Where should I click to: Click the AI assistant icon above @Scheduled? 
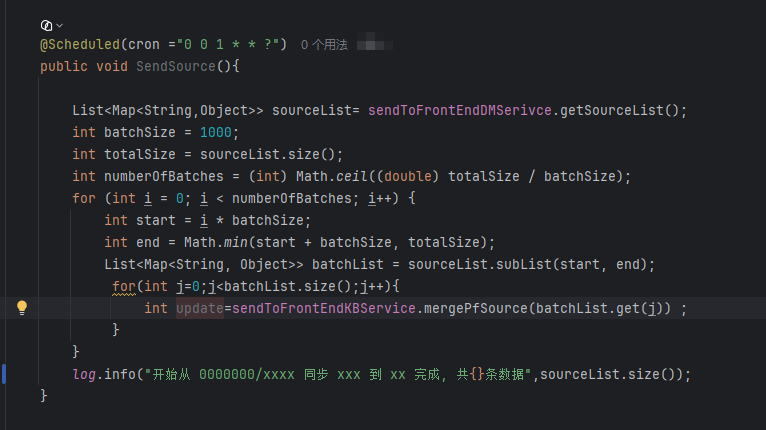pos(46,25)
